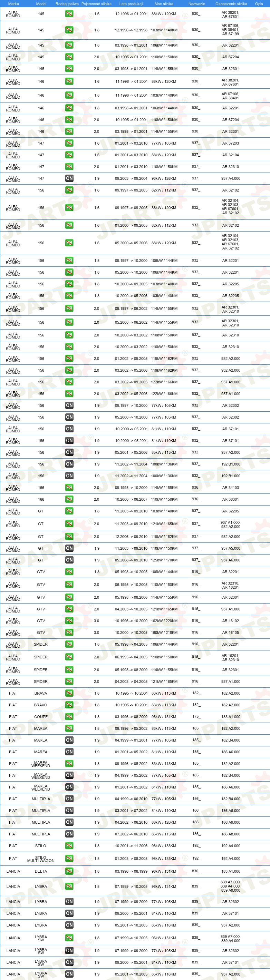Click petrol icon in Alfa GT 1.8 row
This screenshot has width=270, height=980.
pos(69,511)
